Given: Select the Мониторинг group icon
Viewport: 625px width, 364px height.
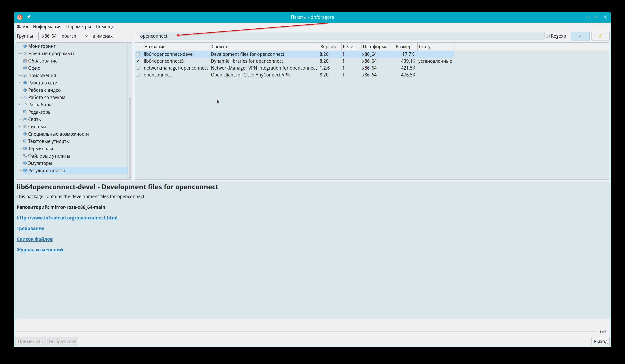Looking at the screenshot, I should tap(25, 46).
